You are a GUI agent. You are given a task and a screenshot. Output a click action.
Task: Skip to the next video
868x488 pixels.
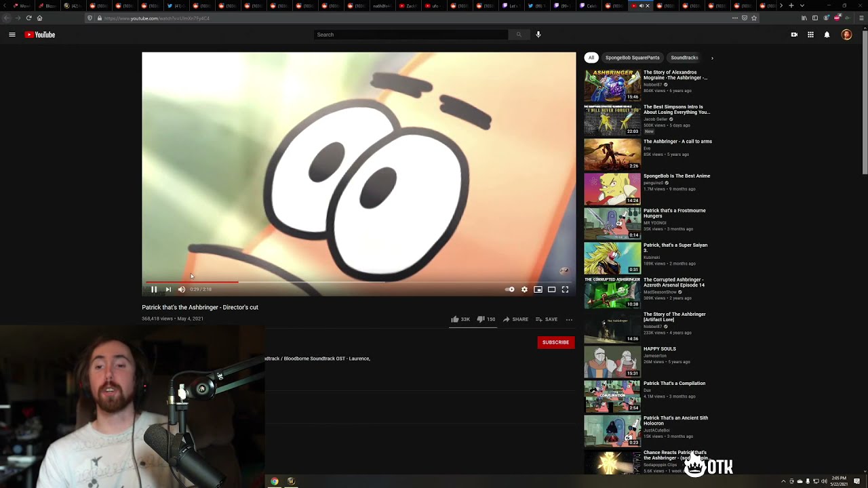pyautogui.click(x=168, y=289)
